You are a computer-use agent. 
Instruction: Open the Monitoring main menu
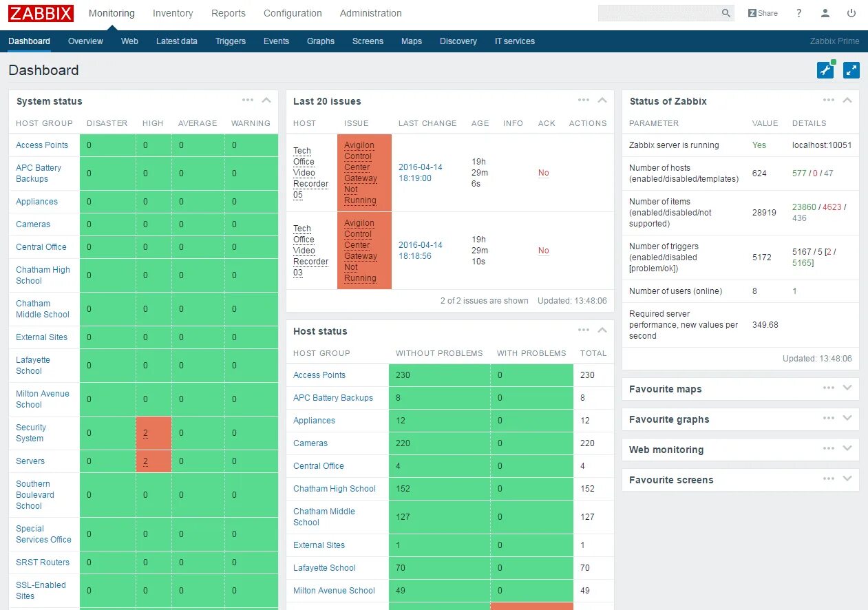(112, 13)
